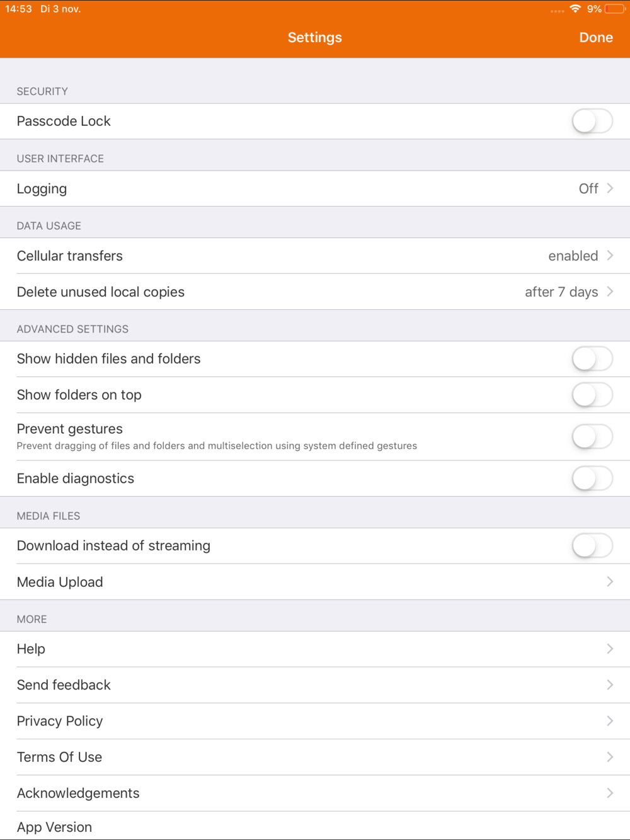Tap the App Version row
This screenshot has height=840, width=630.
click(x=315, y=827)
